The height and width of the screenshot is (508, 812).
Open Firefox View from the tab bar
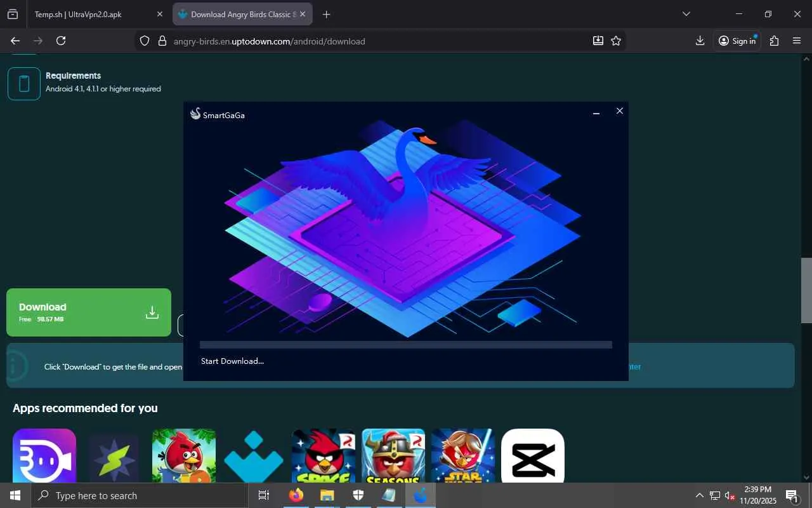click(x=13, y=14)
